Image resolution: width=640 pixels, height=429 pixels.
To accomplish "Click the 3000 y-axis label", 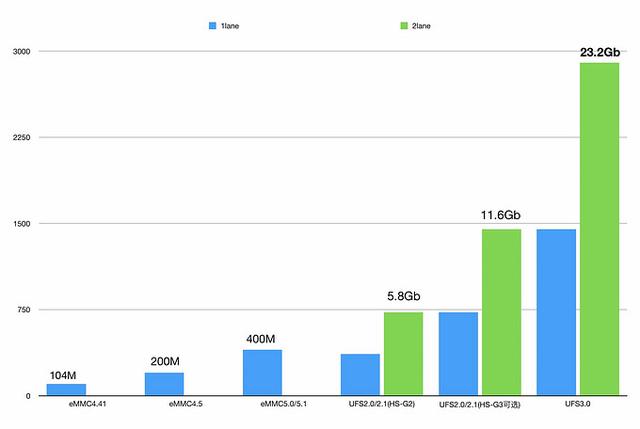I will click(x=22, y=51).
